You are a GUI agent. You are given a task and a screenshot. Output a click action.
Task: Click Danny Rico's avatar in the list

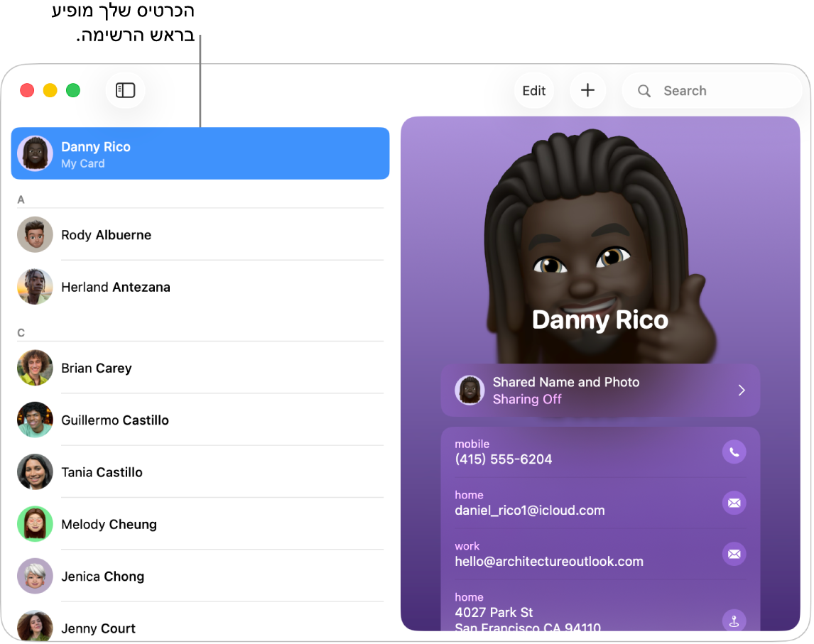pyautogui.click(x=36, y=153)
